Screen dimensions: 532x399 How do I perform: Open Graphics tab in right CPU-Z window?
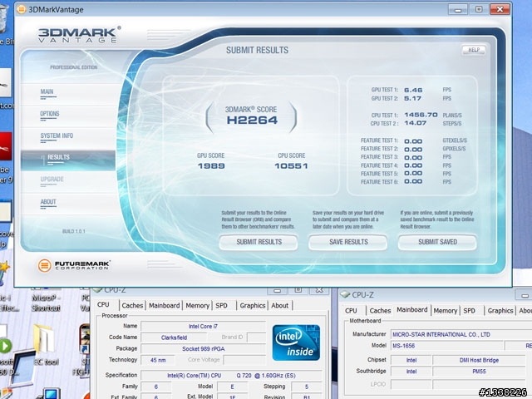tap(500, 310)
